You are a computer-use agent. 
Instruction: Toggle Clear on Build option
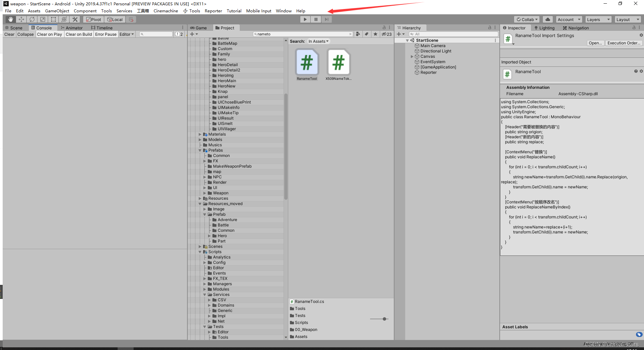click(x=79, y=34)
